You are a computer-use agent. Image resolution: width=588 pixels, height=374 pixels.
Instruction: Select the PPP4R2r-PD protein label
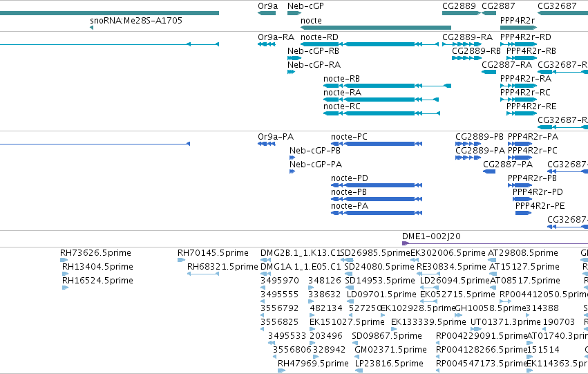[x=538, y=192]
